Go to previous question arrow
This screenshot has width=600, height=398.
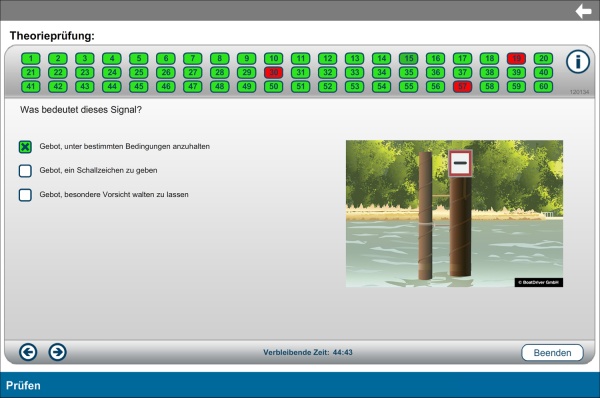[x=28, y=352]
